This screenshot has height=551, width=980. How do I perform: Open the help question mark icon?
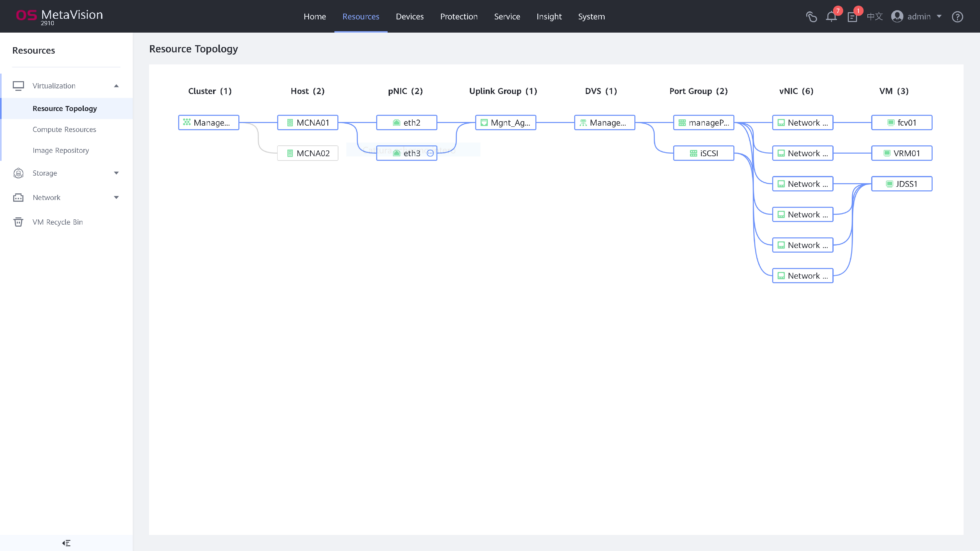(958, 17)
